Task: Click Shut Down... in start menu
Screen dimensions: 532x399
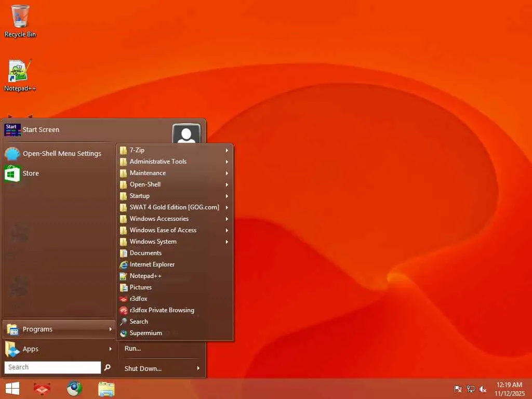Action: click(x=143, y=368)
